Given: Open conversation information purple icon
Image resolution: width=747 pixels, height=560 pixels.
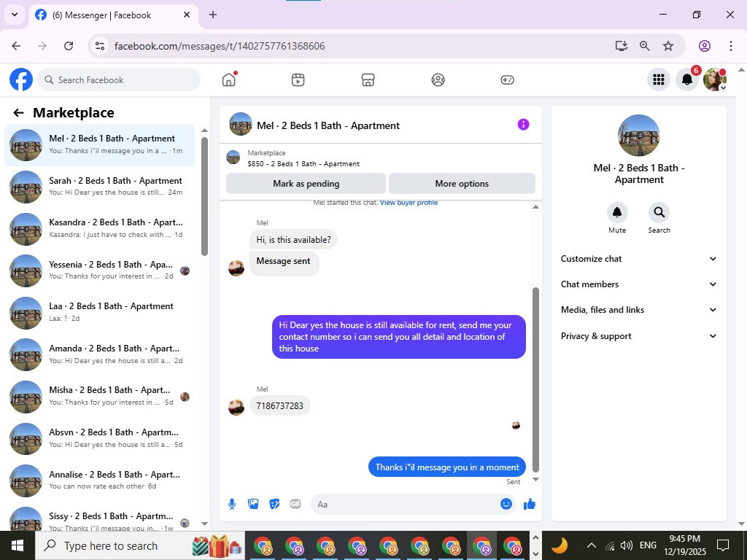Looking at the screenshot, I should (523, 125).
